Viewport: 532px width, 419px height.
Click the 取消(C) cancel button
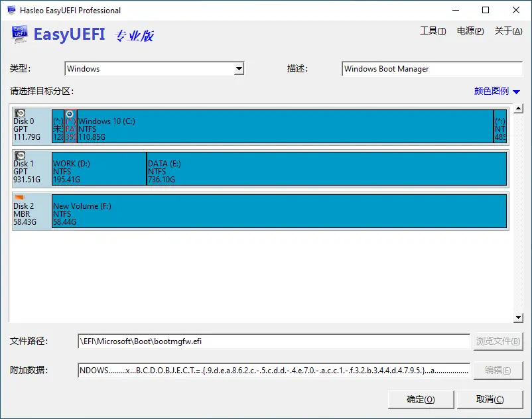coord(490,399)
